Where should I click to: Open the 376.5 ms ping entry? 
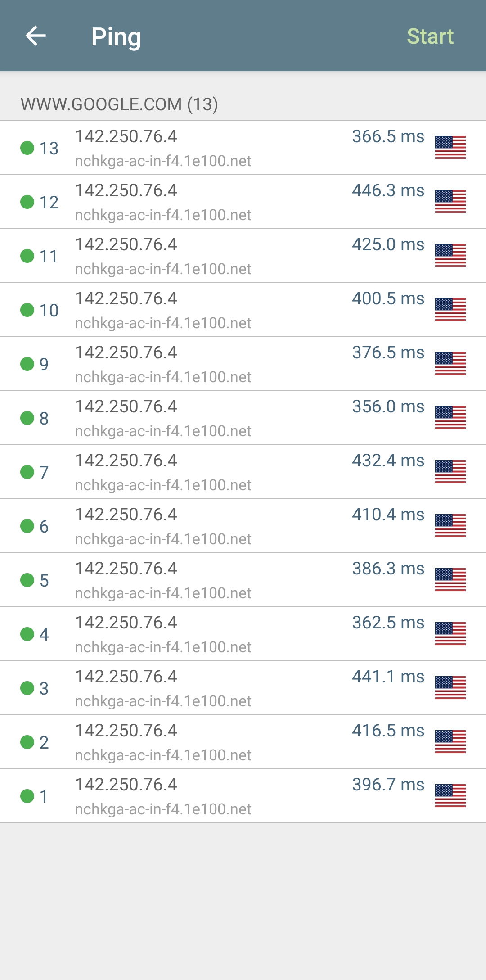pyautogui.click(x=243, y=364)
